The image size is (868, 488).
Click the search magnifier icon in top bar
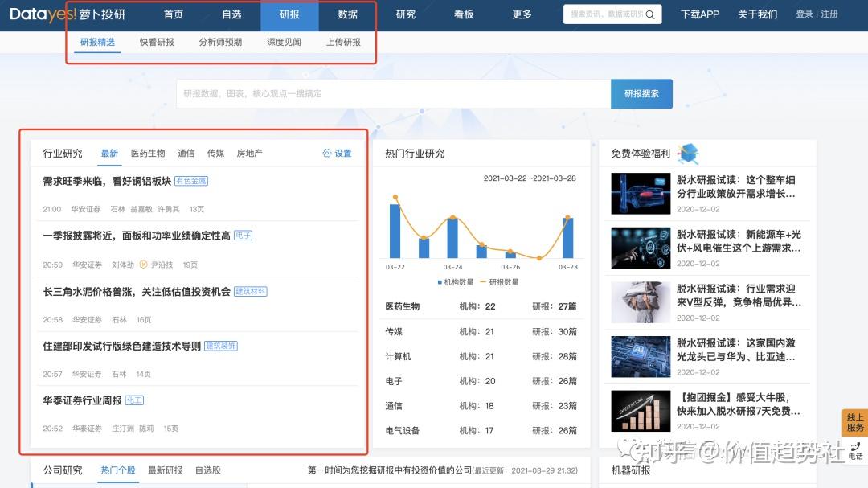tap(650, 15)
